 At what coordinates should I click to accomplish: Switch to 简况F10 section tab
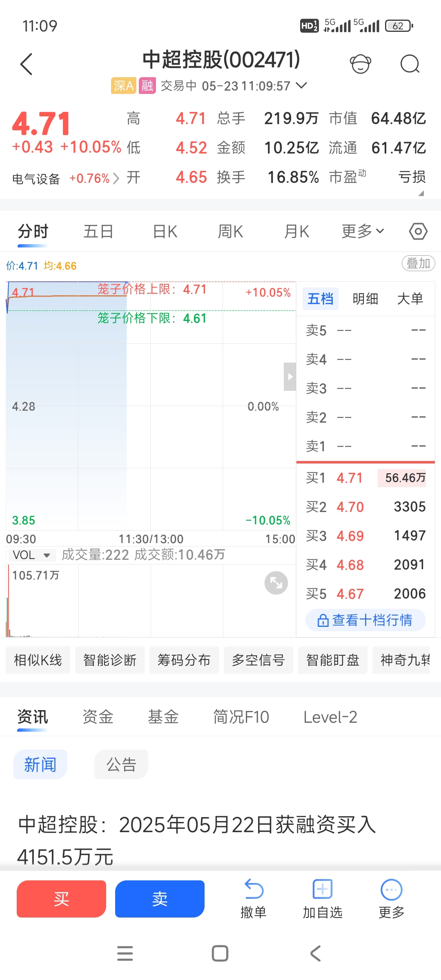pos(241,717)
